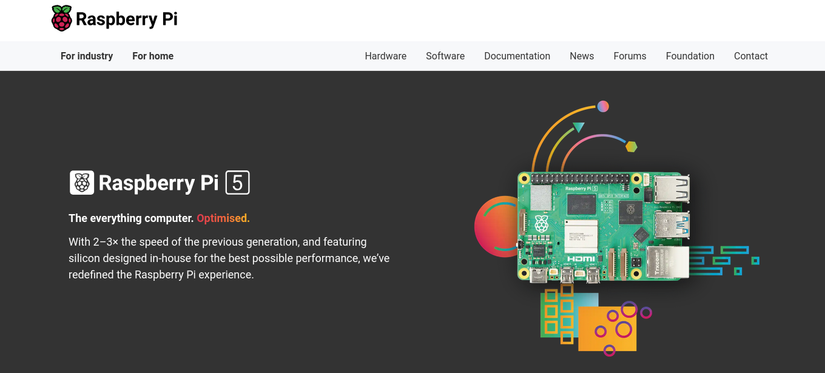Click the Raspberry Pi 5 board image
This screenshot has height=373, width=825.
(603, 227)
